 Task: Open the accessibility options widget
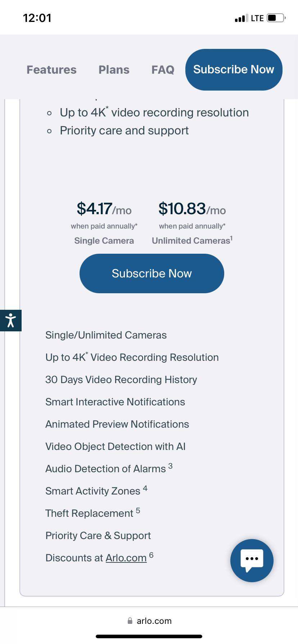11,320
